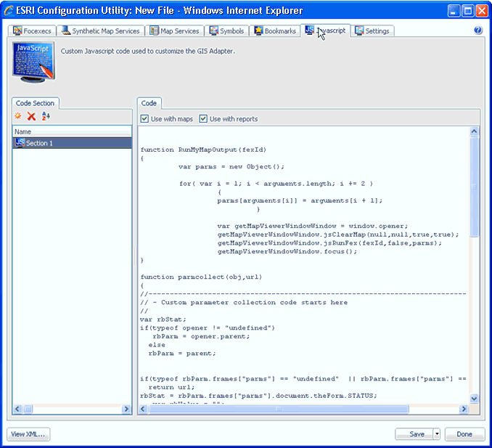492x448 pixels.
Task: Toggle Use with reports checkbox
Action: 203,118
